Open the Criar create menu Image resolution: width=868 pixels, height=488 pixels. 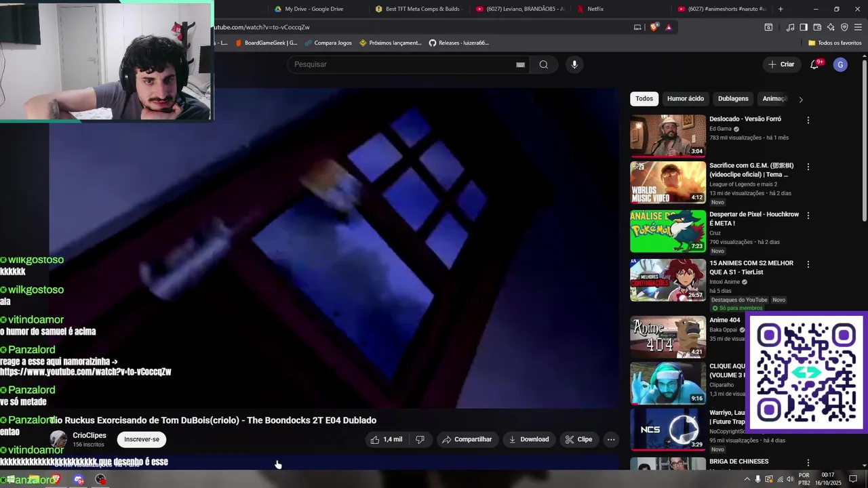[781, 64]
